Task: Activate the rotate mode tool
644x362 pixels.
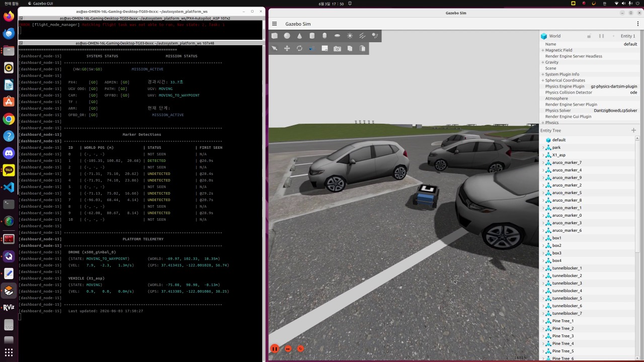Action: pyautogui.click(x=299, y=48)
